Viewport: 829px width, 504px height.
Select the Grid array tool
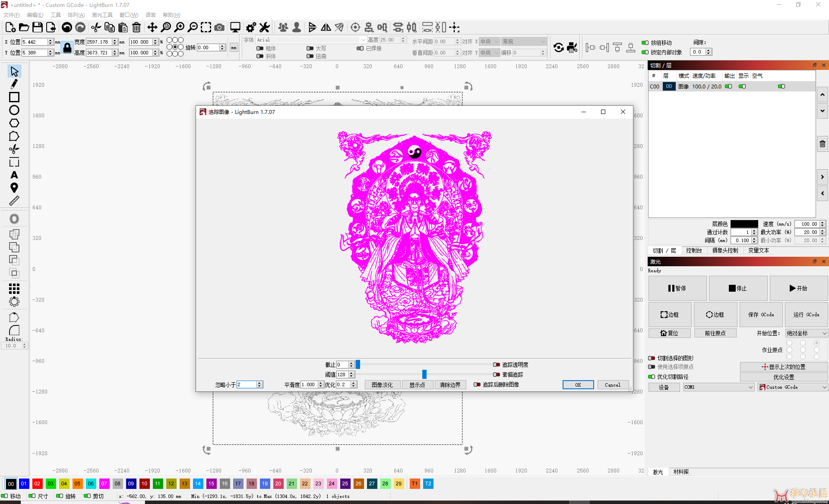point(14,288)
